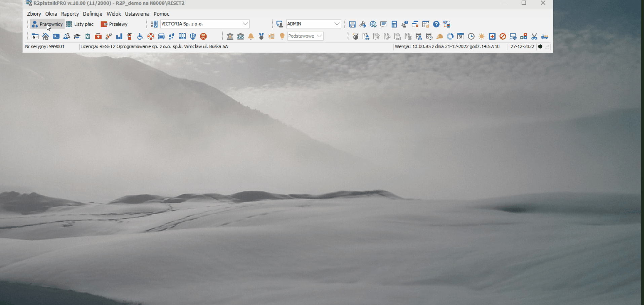This screenshot has height=305, width=644.
Task: Click the scissors icon
Action: (x=534, y=36)
